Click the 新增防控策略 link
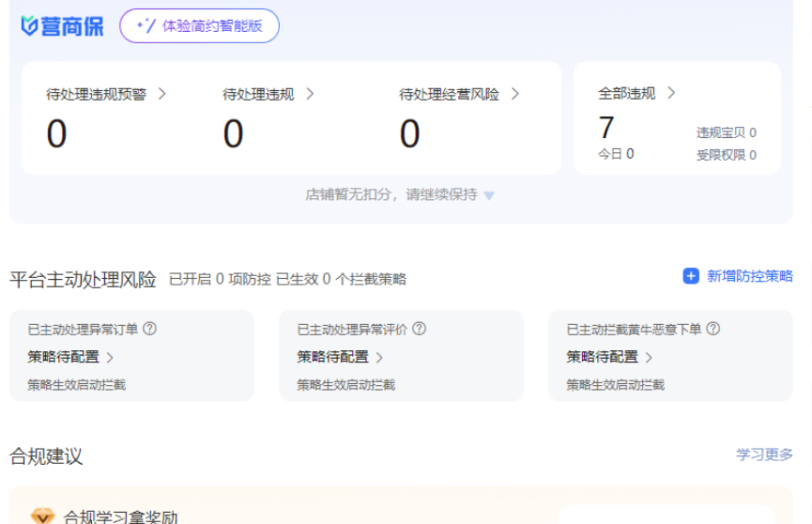Viewport: 812px width, 524px height. click(x=749, y=276)
